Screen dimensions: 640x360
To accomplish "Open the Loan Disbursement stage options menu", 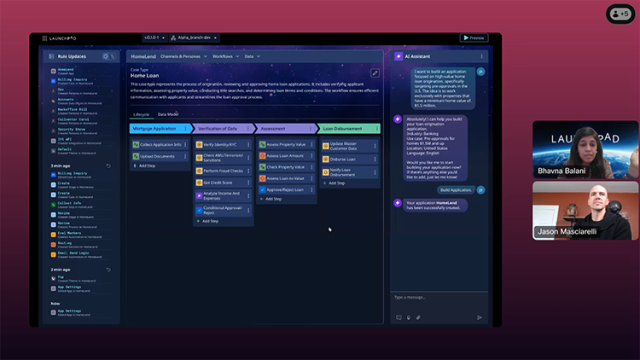I will pyautogui.click(x=377, y=129).
